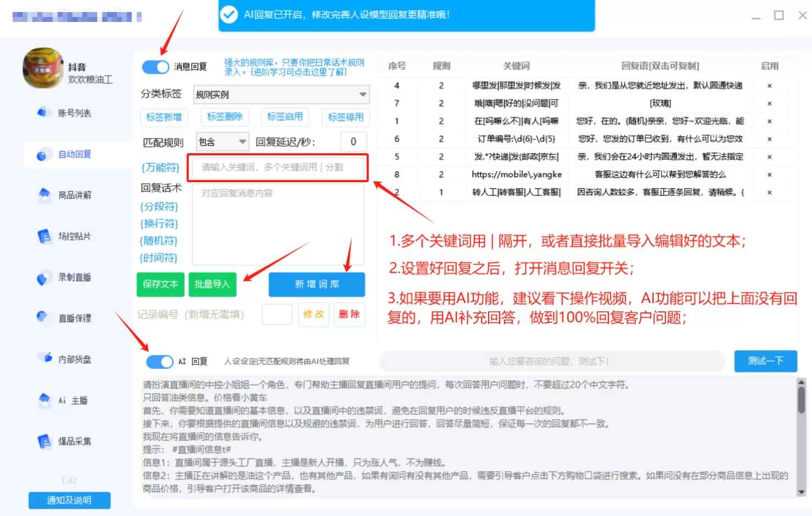The width and height of the screenshot is (812, 516).
Task: Toggle the AI 回复 switch
Action: click(160, 361)
